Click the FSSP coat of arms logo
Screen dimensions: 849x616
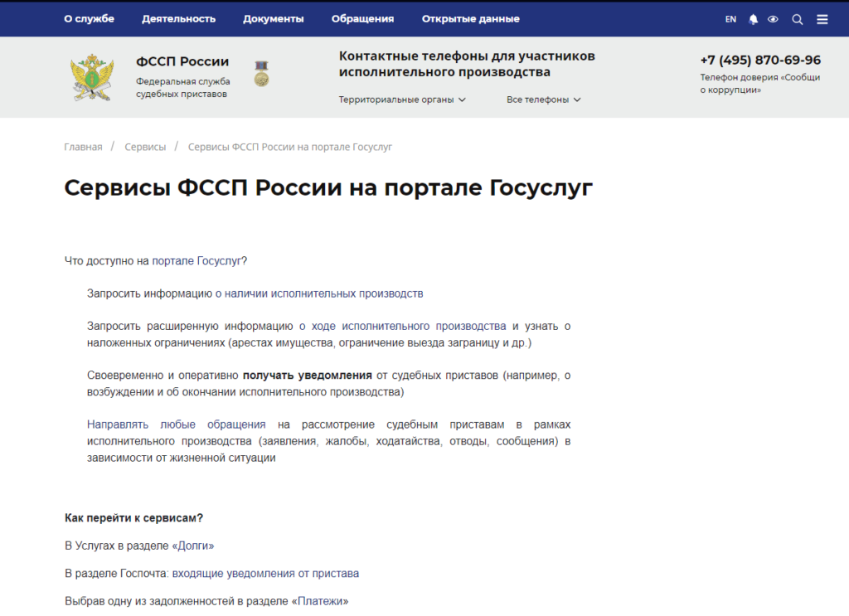(x=90, y=77)
